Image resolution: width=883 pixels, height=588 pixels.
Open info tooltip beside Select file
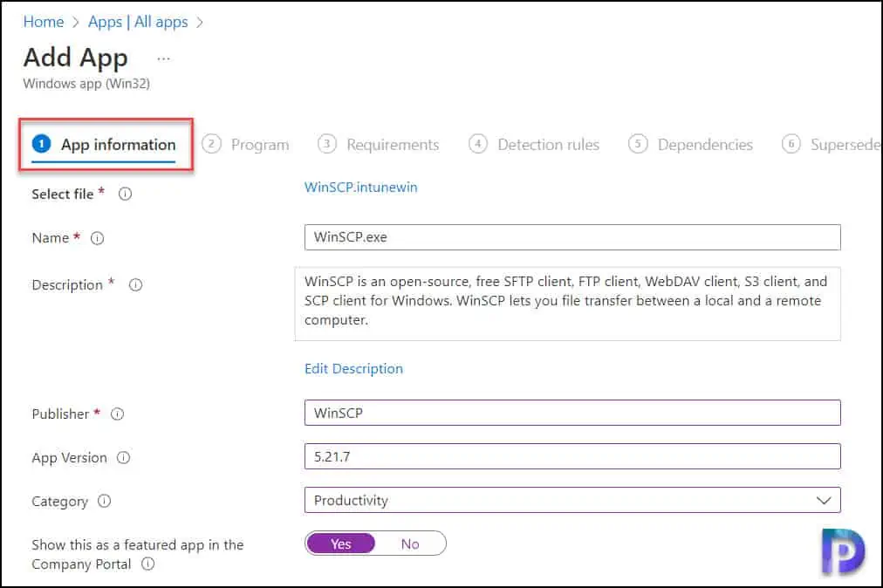coord(125,194)
